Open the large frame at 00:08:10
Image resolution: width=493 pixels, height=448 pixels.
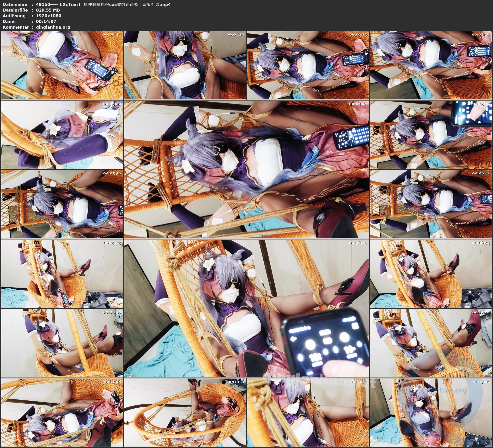(x=246, y=308)
